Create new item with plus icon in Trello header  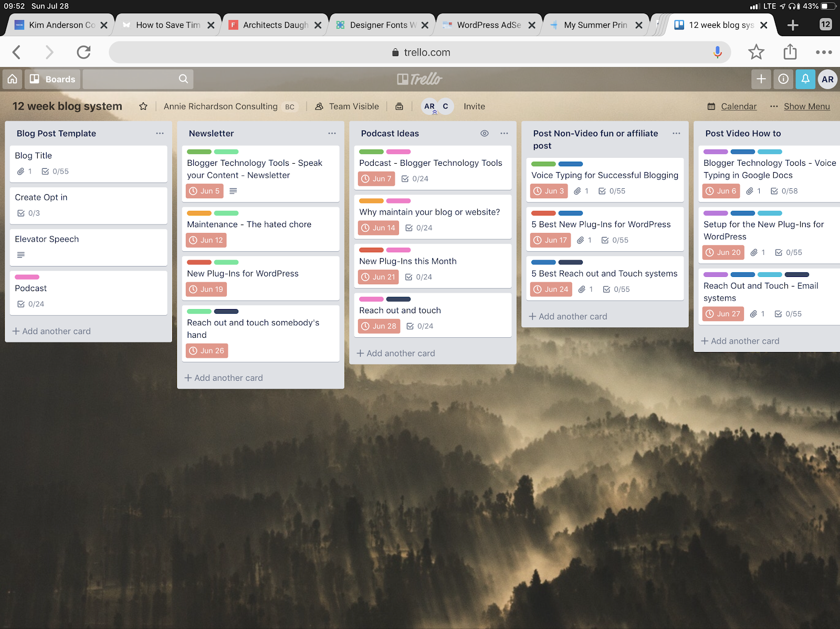(761, 79)
